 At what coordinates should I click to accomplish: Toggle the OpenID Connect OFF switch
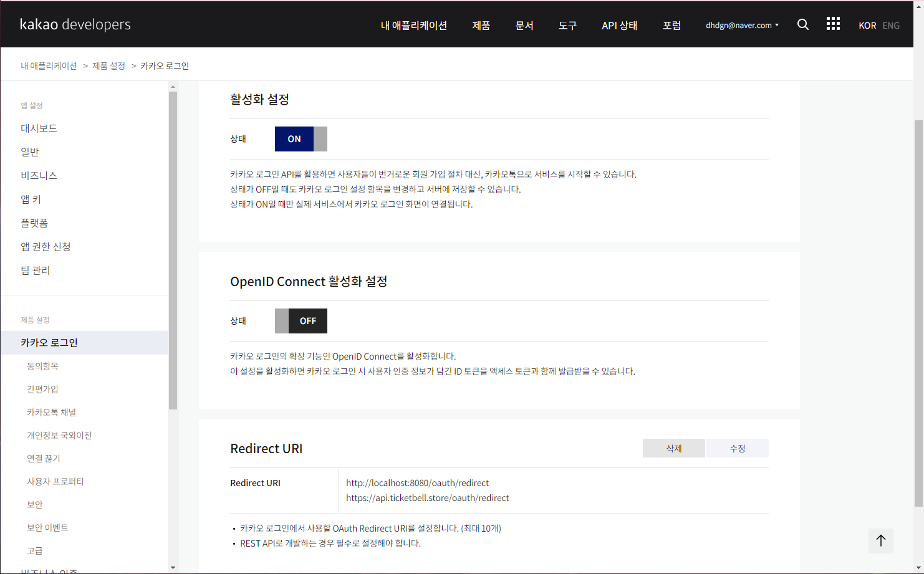point(301,321)
